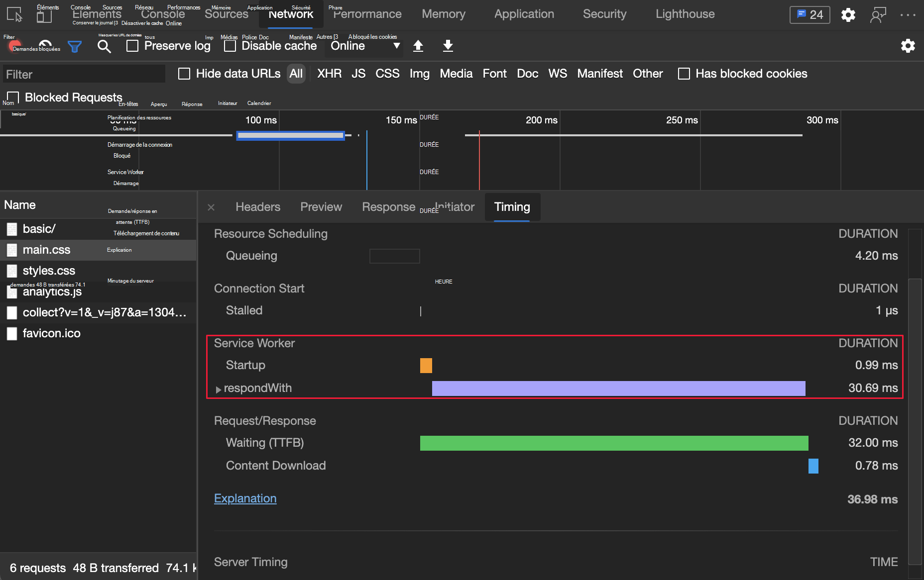
Task: Open the Explanation link
Action: (245, 498)
